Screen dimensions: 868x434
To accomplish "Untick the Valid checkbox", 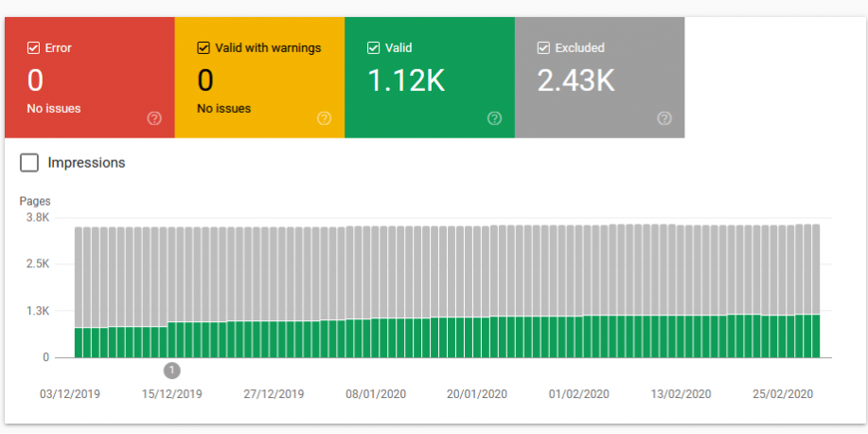I will (374, 47).
